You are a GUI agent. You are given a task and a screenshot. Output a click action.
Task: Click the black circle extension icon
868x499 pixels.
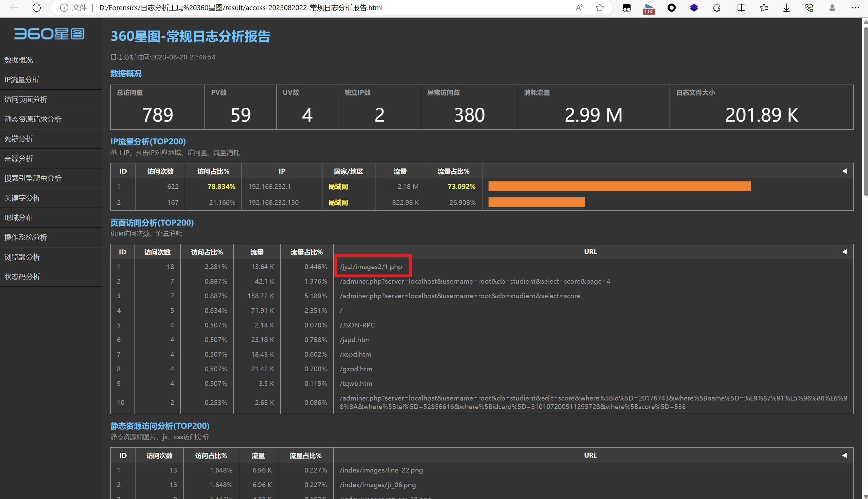point(672,7)
